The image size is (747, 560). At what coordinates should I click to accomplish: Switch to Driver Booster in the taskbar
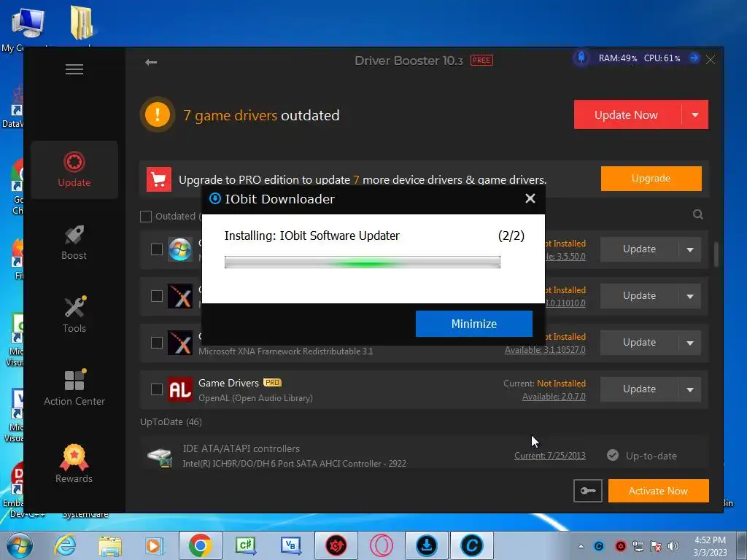coord(336,545)
